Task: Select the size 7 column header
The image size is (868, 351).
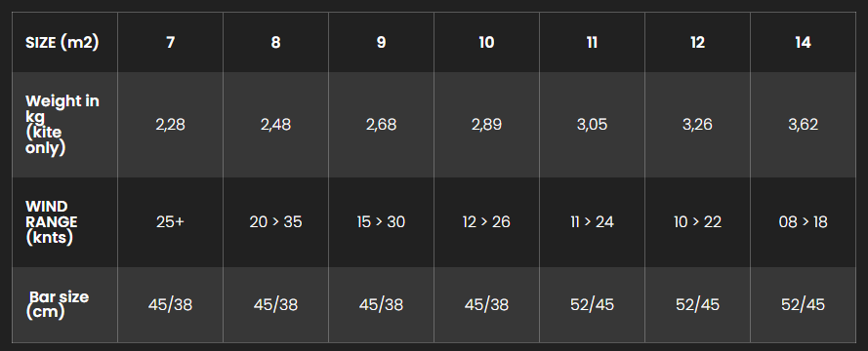Action: 171,42
